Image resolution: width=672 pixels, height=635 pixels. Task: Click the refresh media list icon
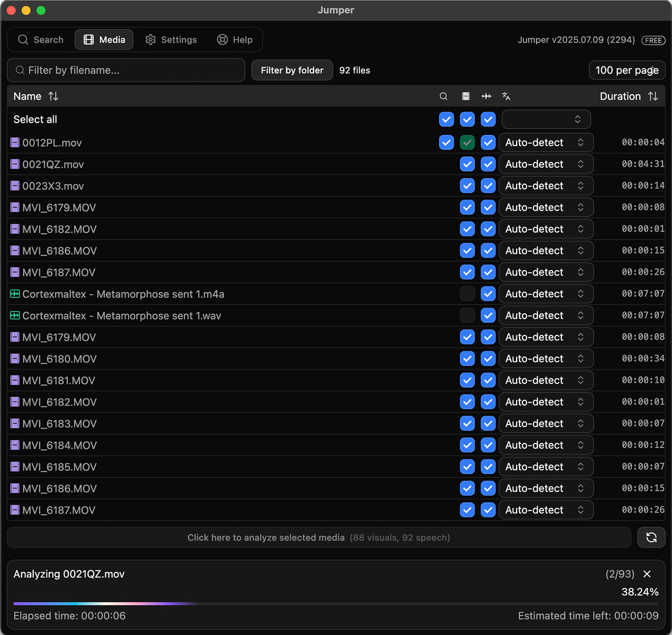tap(651, 538)
